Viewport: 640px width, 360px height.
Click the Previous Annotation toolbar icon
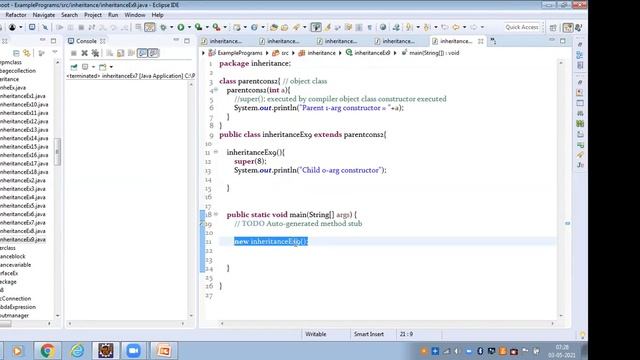pyautogui.click(x=426, y=27)
